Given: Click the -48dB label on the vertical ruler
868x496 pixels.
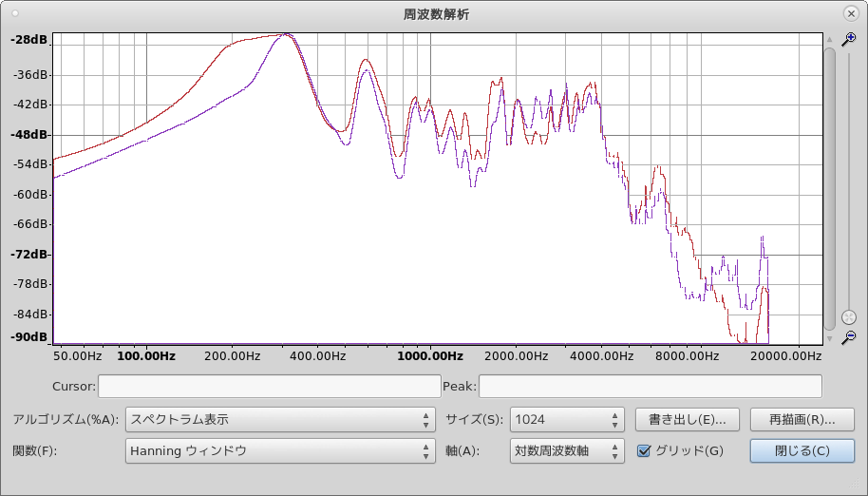Looking at the screenshot, I should (28, 135).
